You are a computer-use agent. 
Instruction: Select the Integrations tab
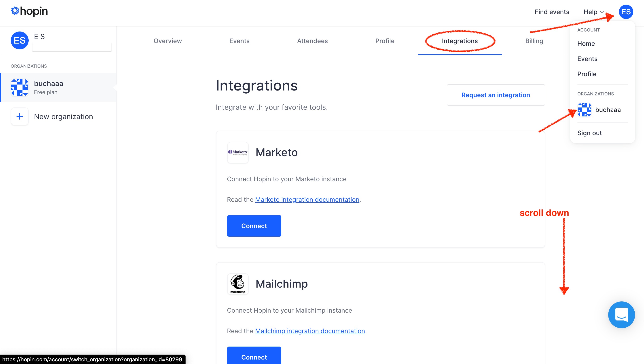tap(460, 41)
